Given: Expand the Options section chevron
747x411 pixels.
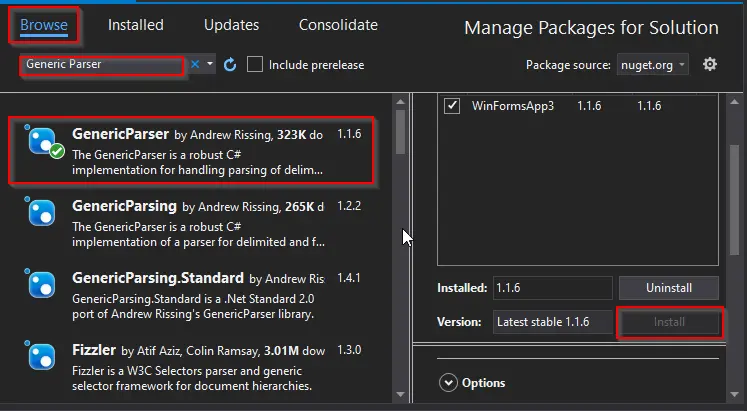Looking at the screenshot, I should [x=448, y=382].
